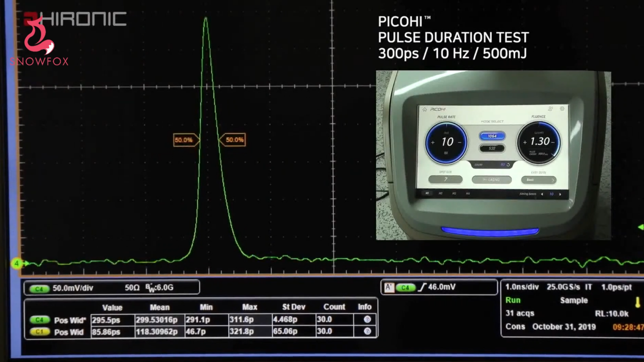Screen dimensions: 644x362
Task: Tap the home icon on PICOHI screen
Action: point(425,109)
